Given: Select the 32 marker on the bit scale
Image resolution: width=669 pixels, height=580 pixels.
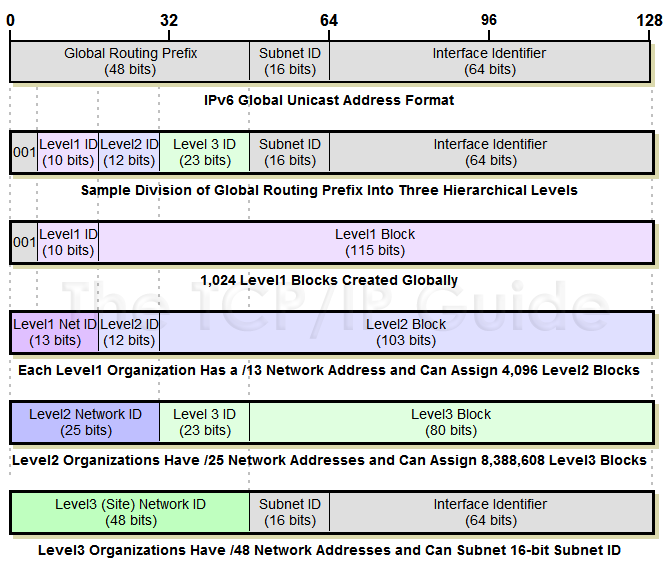Looking at the screenshot, I should (169, 20).
